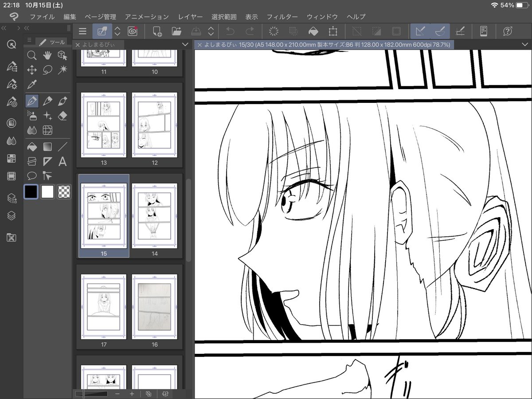This screenshot has height=399, width=532.
Task: Open page 17 thumbnail
Action: 104,307
